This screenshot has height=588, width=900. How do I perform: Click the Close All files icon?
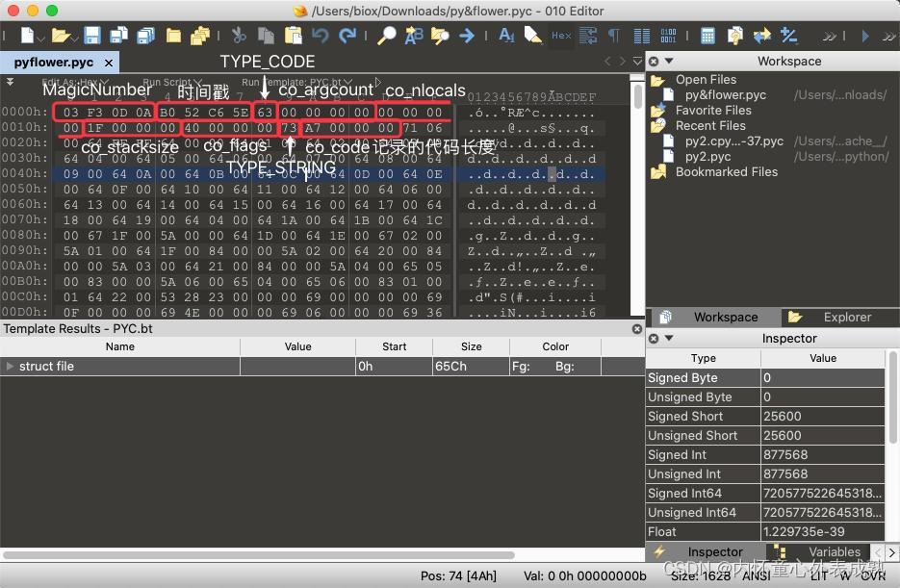point(200,36)
